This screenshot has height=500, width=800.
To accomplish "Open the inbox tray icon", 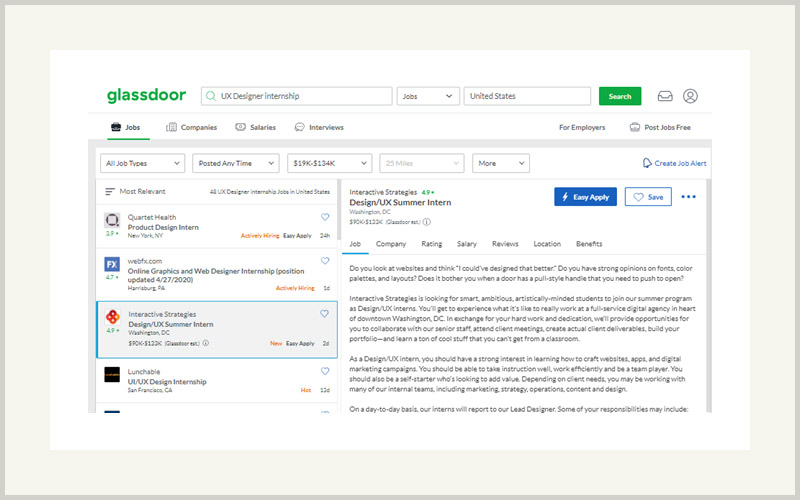I will pos(665,96).
